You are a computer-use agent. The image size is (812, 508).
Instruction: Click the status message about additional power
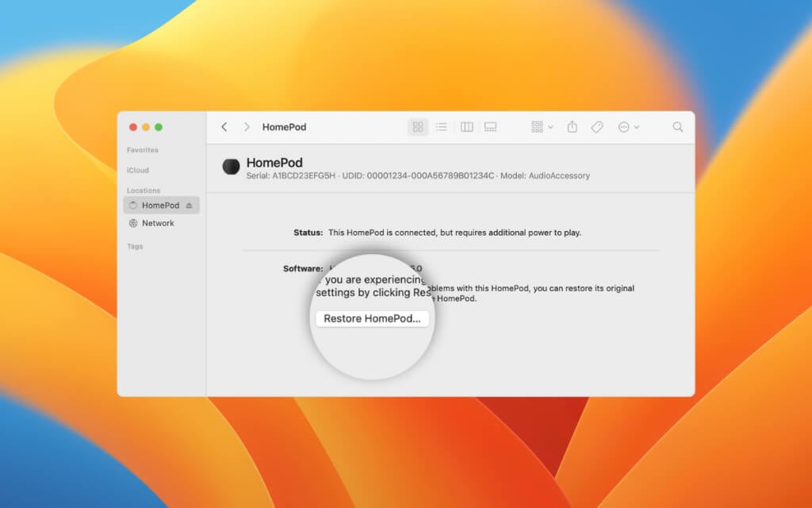tap(454, 233)
